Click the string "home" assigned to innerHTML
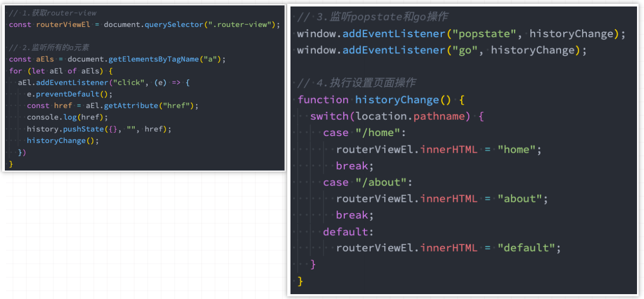Viewport: 644px width, 299px height. coord(517,149)
